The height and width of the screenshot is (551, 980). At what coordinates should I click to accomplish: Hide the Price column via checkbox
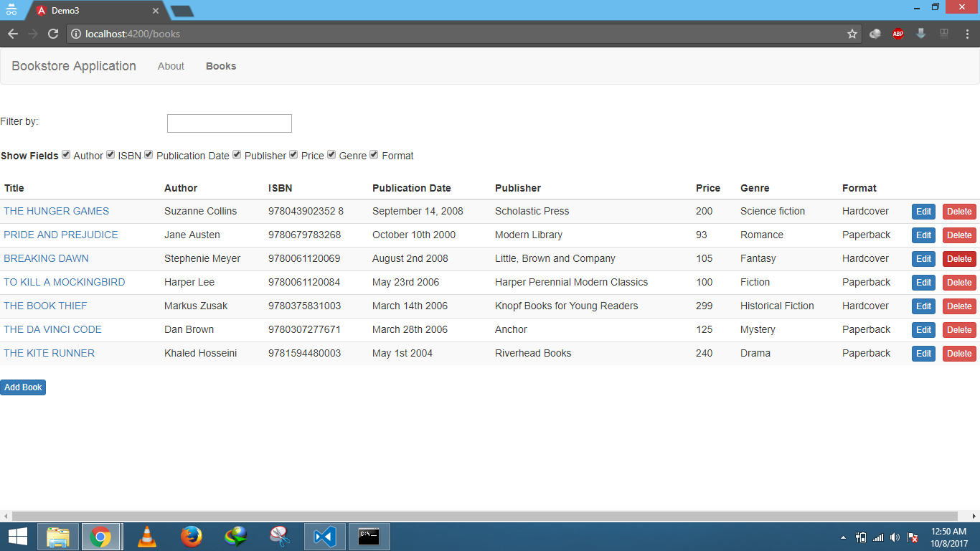coord(293,154)
